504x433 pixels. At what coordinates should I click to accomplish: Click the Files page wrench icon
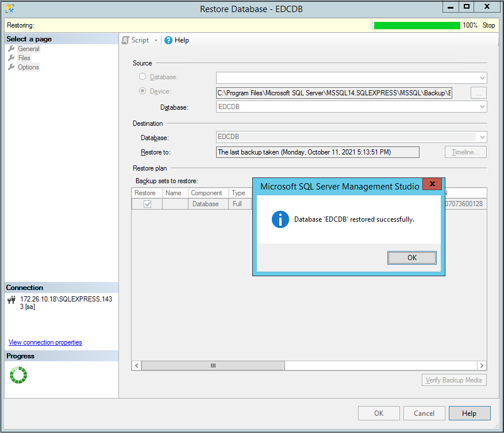(11, 58)
